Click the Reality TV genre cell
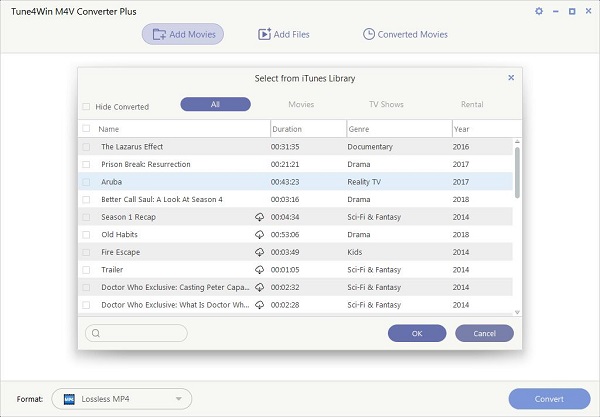600x417 pixels. [x=364, y=182]
